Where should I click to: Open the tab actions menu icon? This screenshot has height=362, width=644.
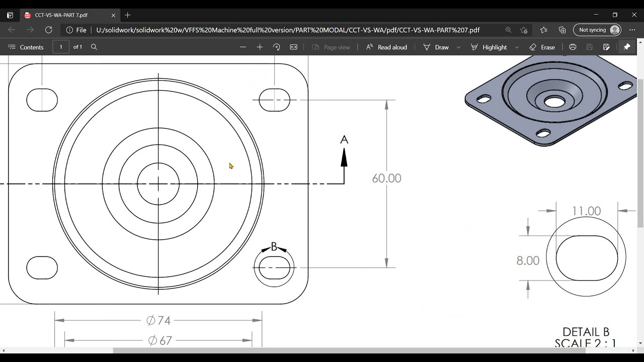[x=10, y=15]
